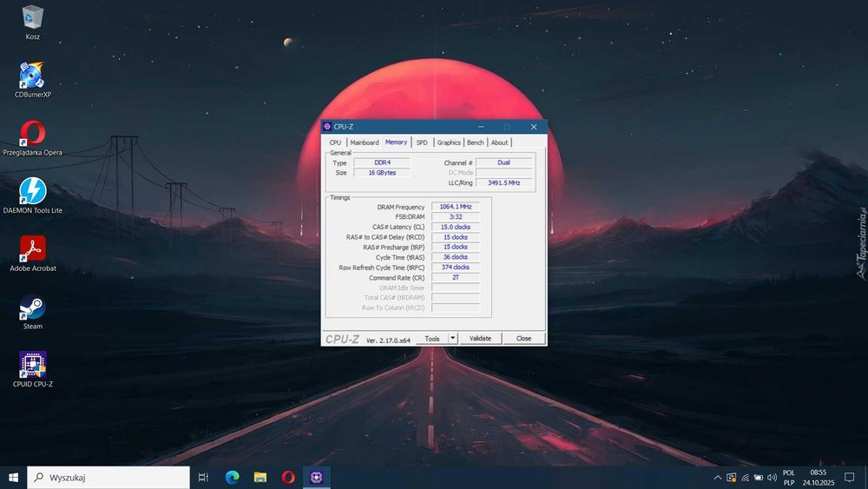Click the Close button in CPU-Z
The width and height of the screenshot is (868, 489).
[523, 339]
